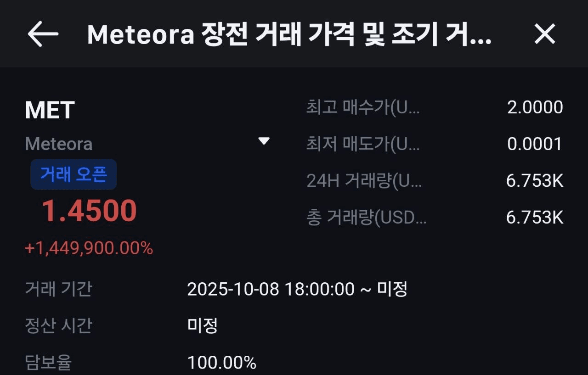
Task: Click the 거래 오픈 status badge
Action: click(x=73, y=174)
